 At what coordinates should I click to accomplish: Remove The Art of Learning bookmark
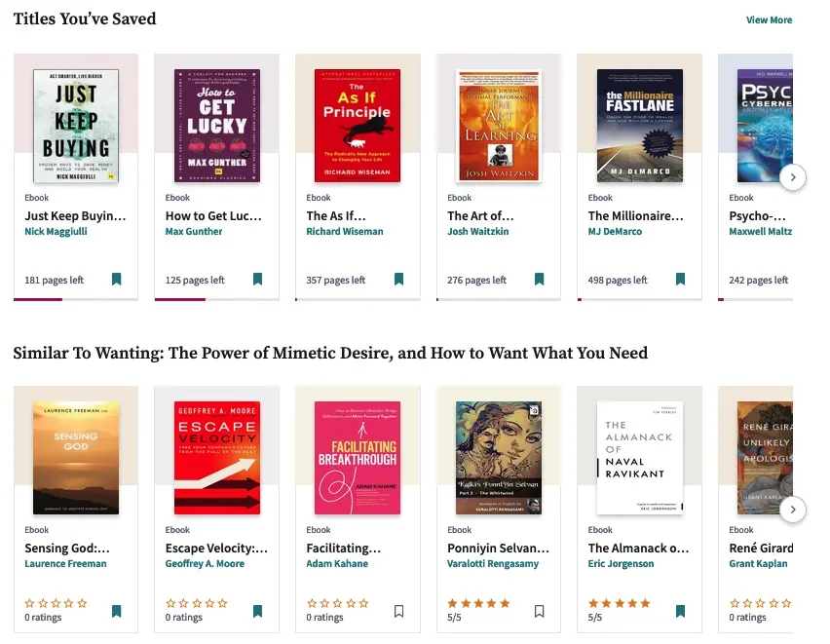pyautogui.click(x=539, y=280)
